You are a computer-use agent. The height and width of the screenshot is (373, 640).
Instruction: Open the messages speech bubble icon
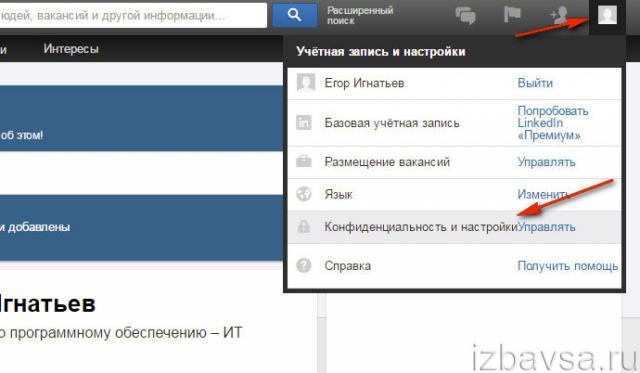coord(465,16)
